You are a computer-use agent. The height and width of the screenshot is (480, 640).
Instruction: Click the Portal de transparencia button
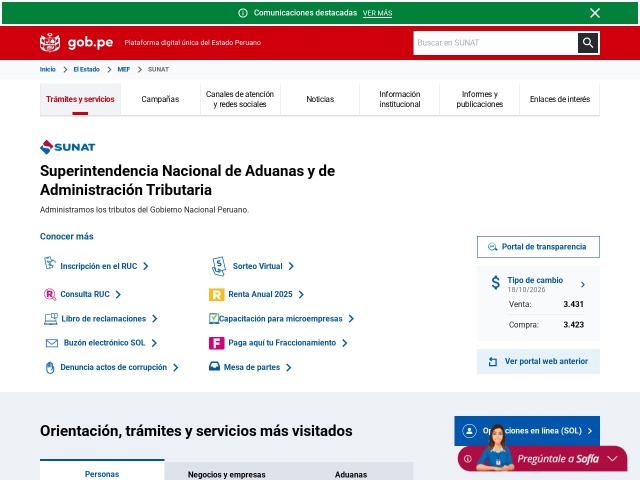click(x=538, y=247)
